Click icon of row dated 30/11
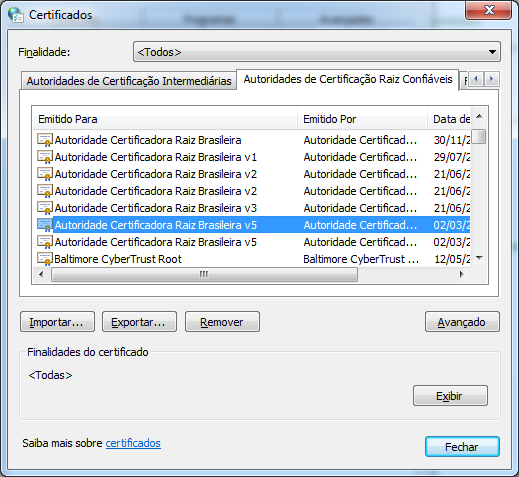The height and width of the screenshot is (477, 519). (45, 140)
